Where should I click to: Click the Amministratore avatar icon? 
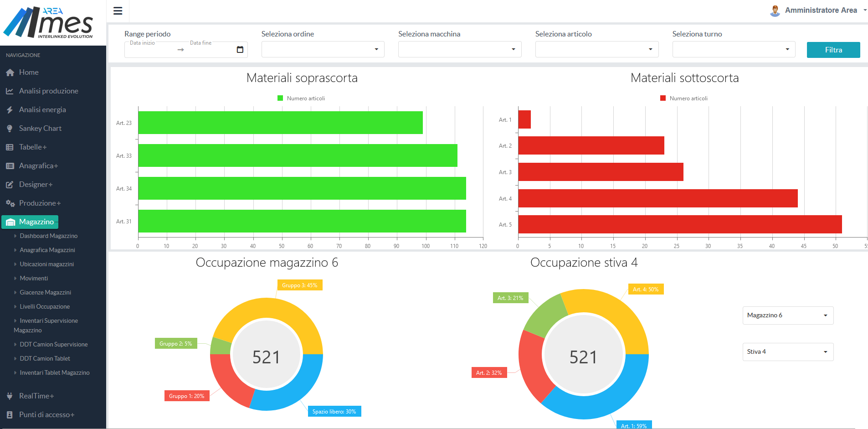tap(775, 10)
